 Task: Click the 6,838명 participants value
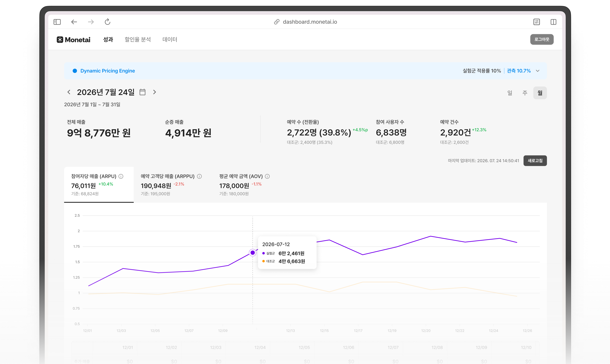point(391,133)
